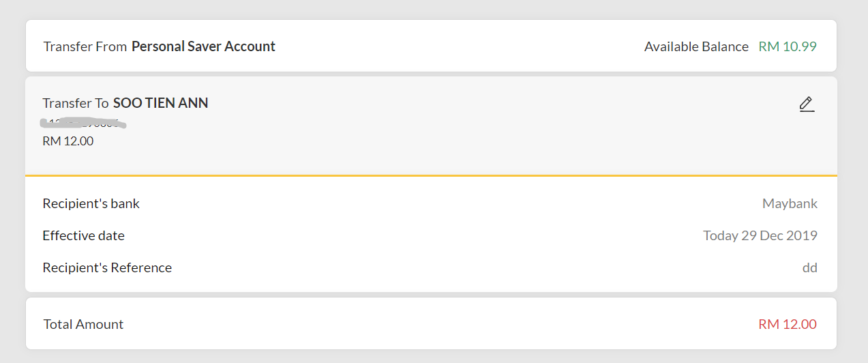Click the Personal Saver Account name
Screen dimensions: 868x363
[203, 46]
